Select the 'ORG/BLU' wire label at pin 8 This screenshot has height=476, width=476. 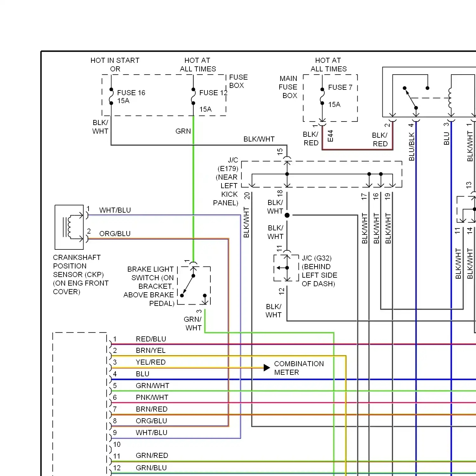point(151,421)
